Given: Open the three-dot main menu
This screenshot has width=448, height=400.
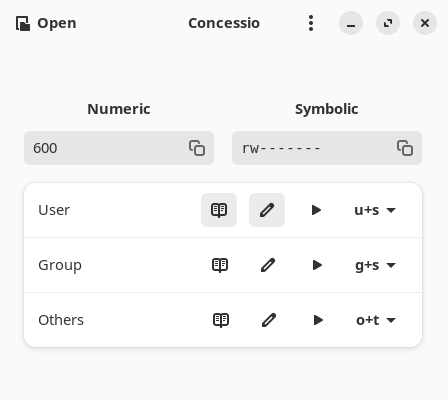Looking at the screenshot, I should (x=311, y=23).
